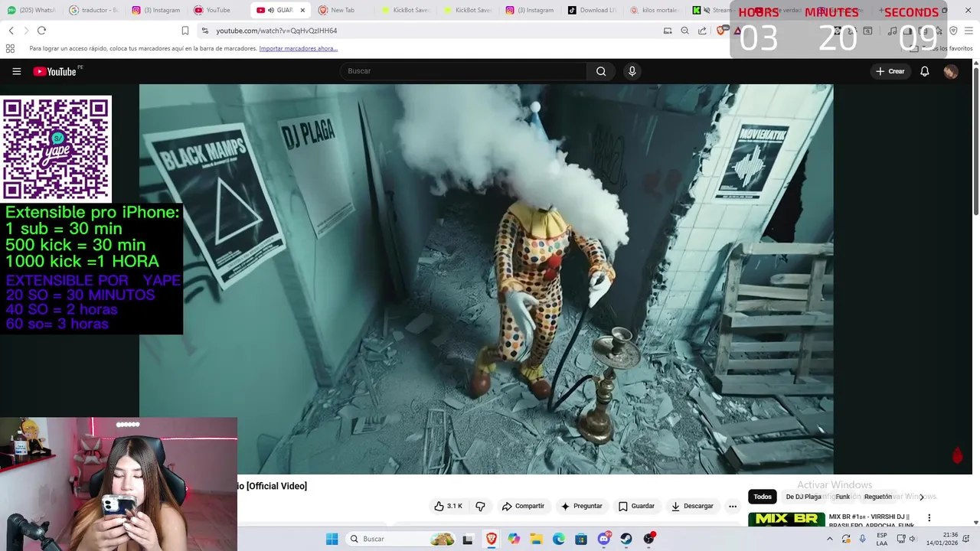Open Brave browser from the taskbar
980x551 pixels.
point(491,539)
